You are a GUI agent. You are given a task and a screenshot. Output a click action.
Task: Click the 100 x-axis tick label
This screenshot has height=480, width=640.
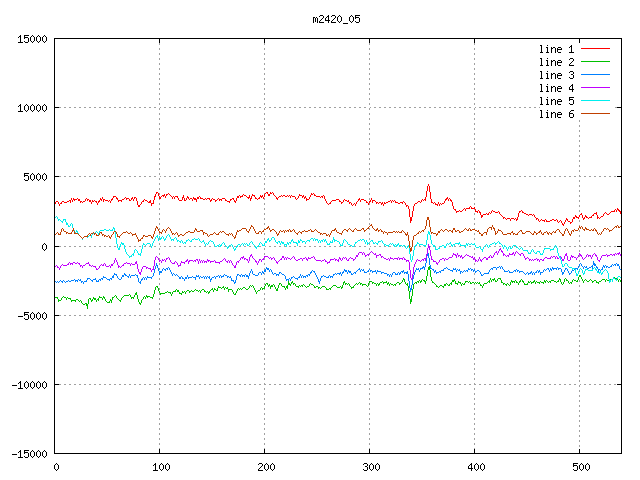click(x=160, y=467)
